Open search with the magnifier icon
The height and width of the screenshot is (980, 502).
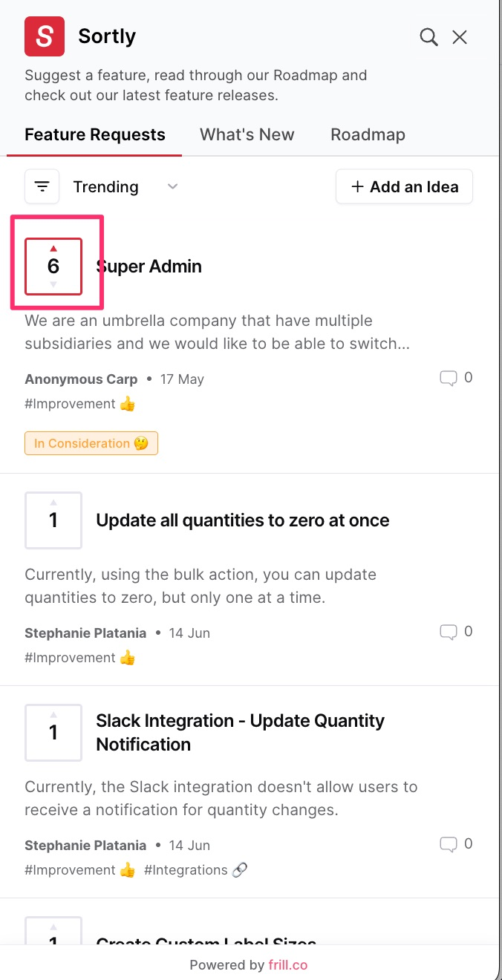click(x=428, y=37)
